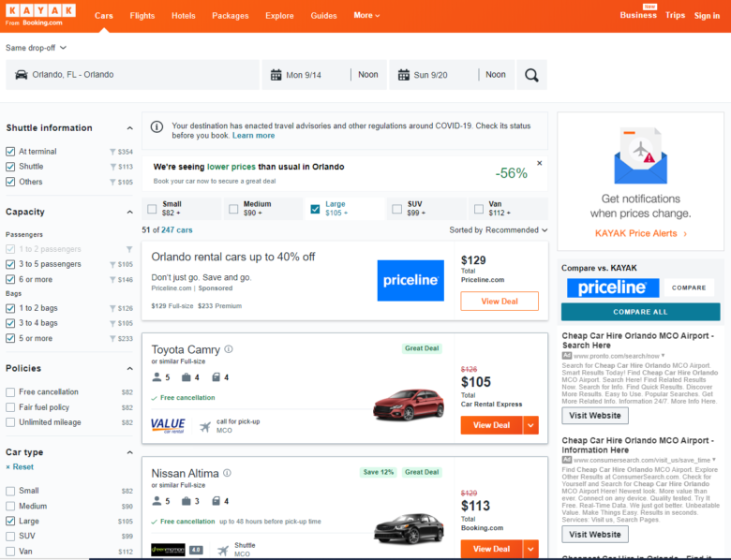Open the Guides tab
The height and width of the screenshot is (560, 731).
click(x=323, y=15)
